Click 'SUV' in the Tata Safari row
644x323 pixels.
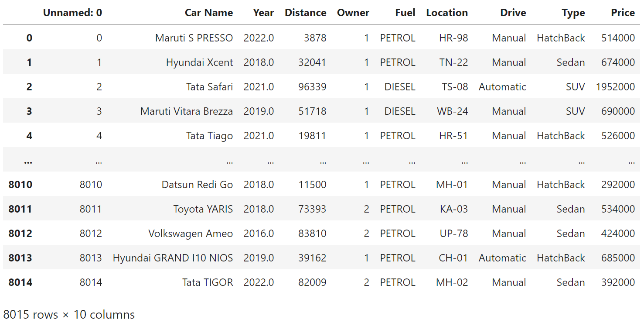pos(576,87)
